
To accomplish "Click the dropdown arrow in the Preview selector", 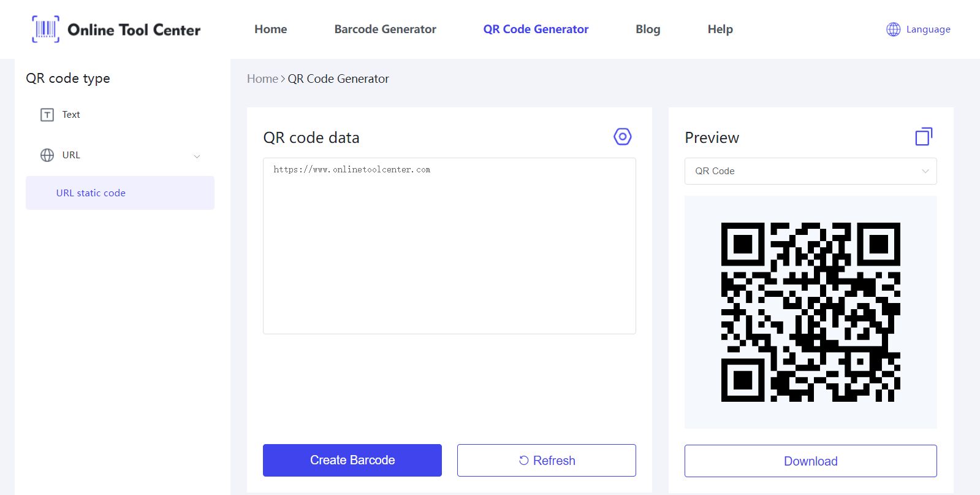I will pyautogui.click(x=925, y=171).
